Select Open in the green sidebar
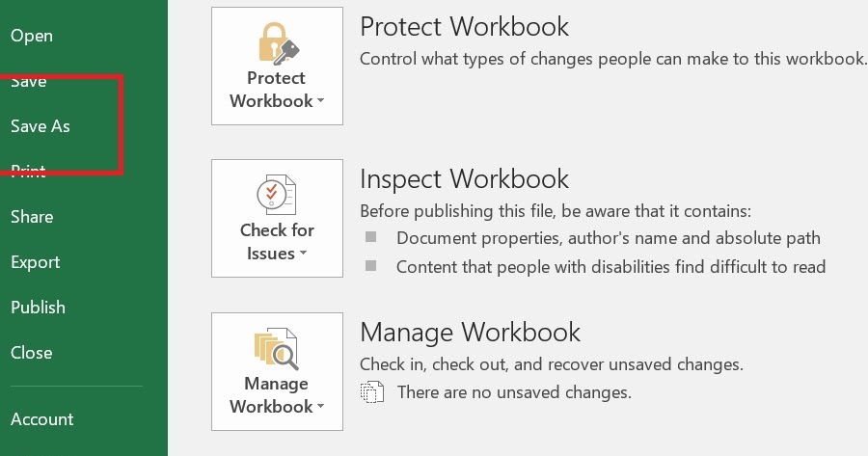Viewport: 868px width, 456px height. pos(32,36)
